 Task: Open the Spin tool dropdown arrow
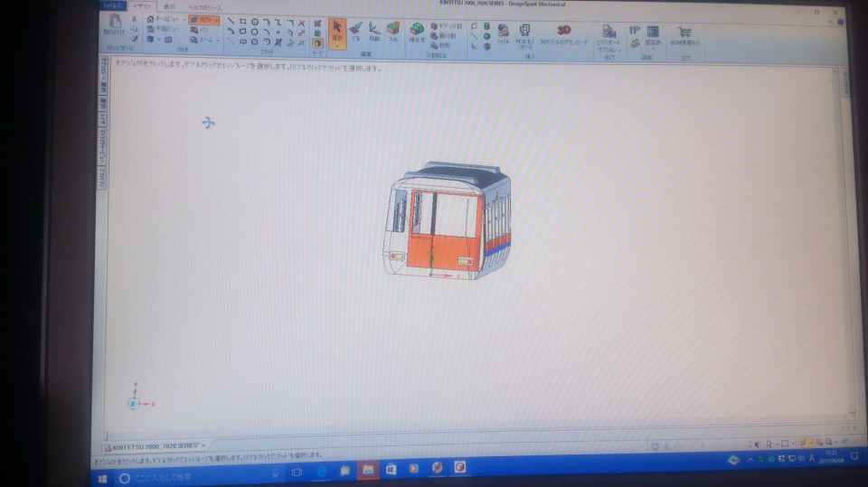216,21
